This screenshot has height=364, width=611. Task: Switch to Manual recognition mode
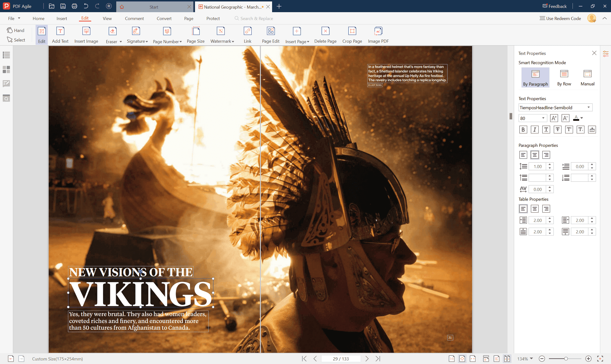point(587,77)
